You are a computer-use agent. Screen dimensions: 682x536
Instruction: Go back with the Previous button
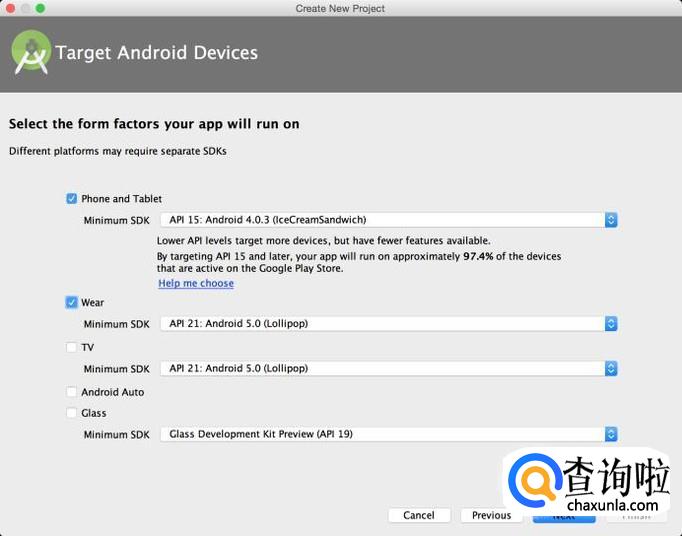point(491,515)
